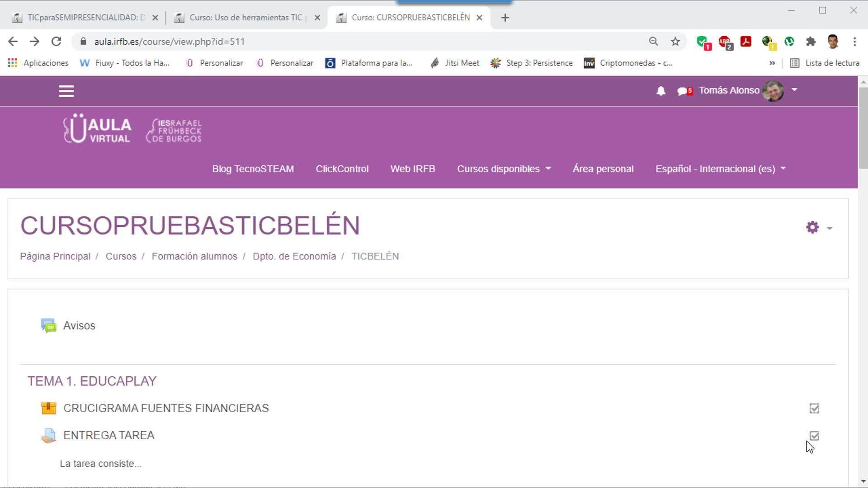Click the page vertical scrollbar thumb

coord(863,127)
